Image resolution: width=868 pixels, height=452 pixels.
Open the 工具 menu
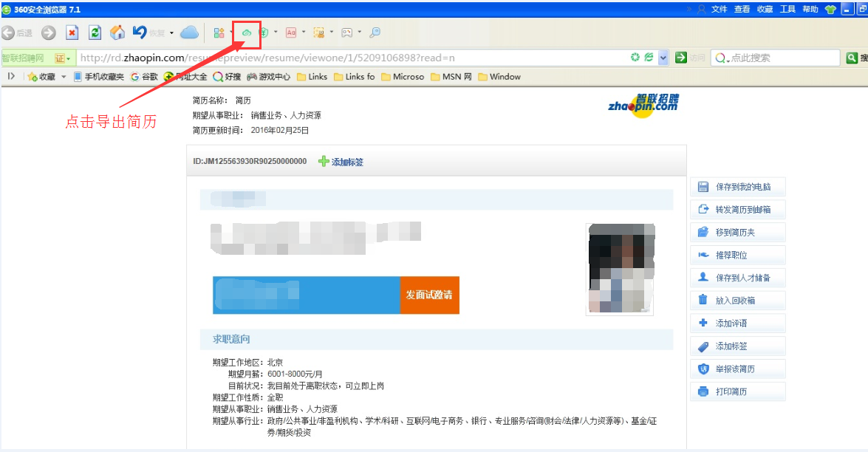point(787,10)
